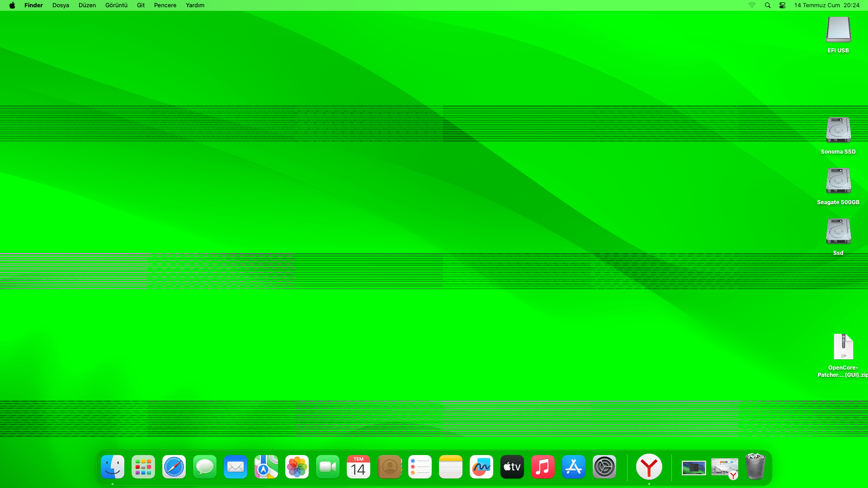The image size is (868, 488).
Task: Select the Sonoma SSD drive icon
Action: [x=838, y=130]
